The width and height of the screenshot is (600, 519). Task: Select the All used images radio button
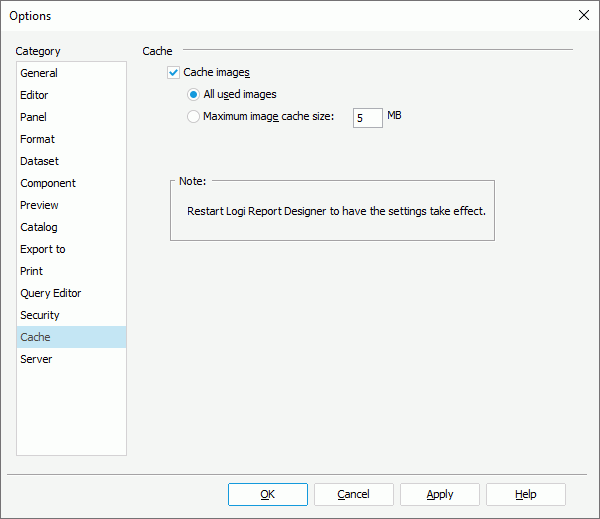click(x=193, y=95)
